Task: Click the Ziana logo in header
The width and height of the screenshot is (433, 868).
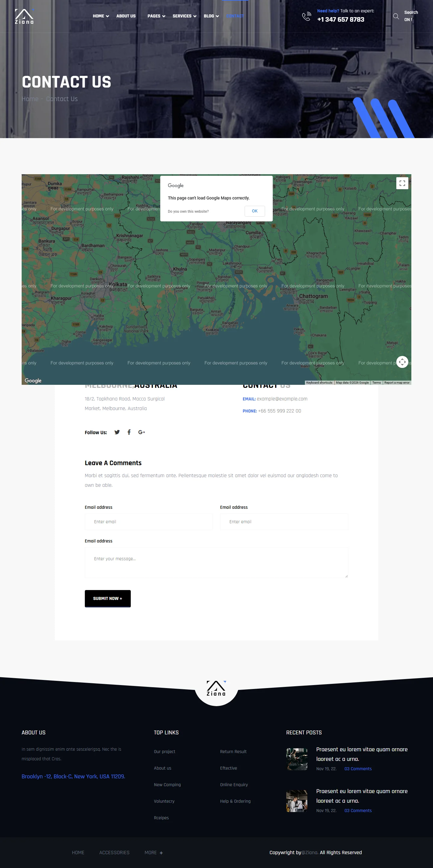Action: [24, 16]
